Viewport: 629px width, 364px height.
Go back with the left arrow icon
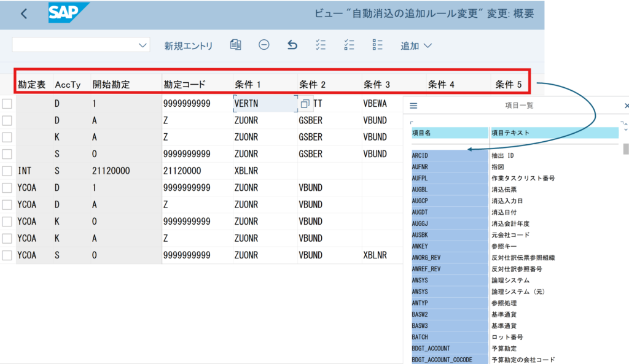pos(24,14)
